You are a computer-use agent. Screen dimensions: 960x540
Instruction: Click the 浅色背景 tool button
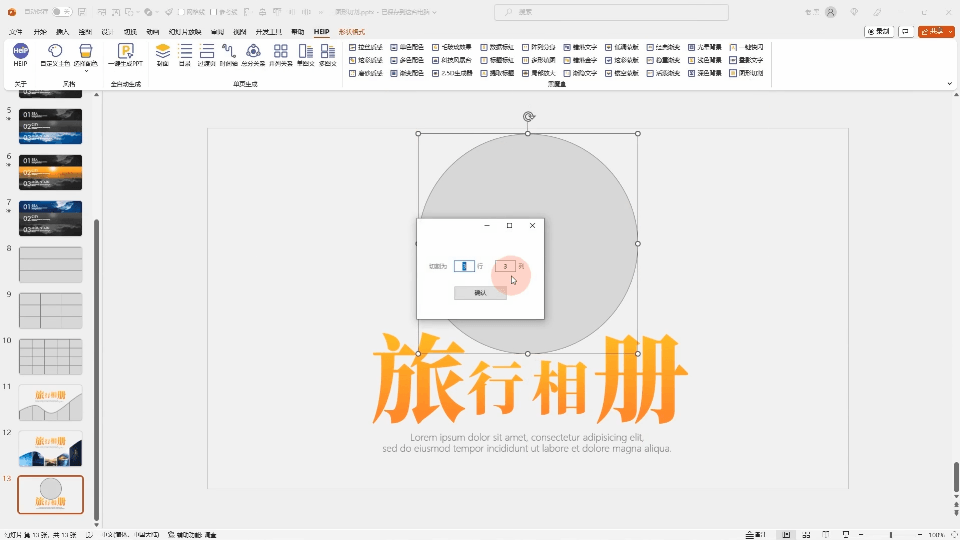tap(705, 60)
